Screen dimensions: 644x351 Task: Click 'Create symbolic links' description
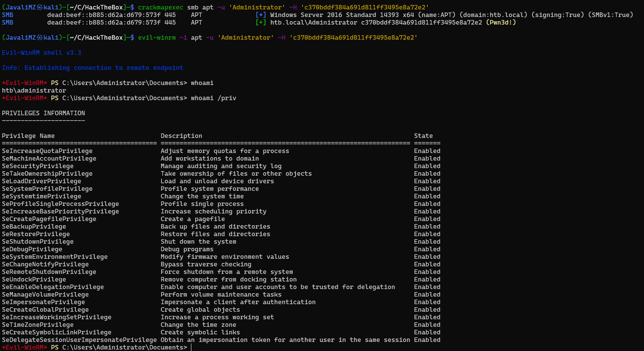tap(200, 332)
